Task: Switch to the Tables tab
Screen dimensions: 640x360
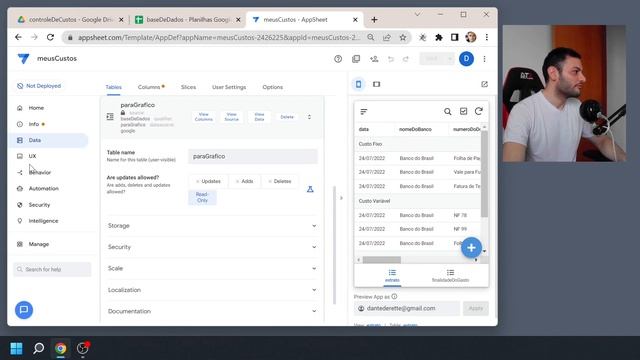Action: point(113,87)
